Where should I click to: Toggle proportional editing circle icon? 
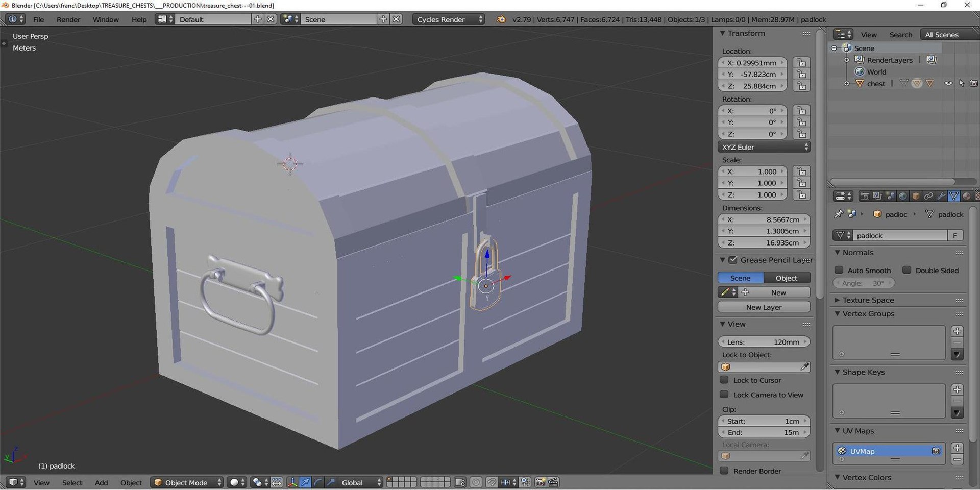pos(476,482)
